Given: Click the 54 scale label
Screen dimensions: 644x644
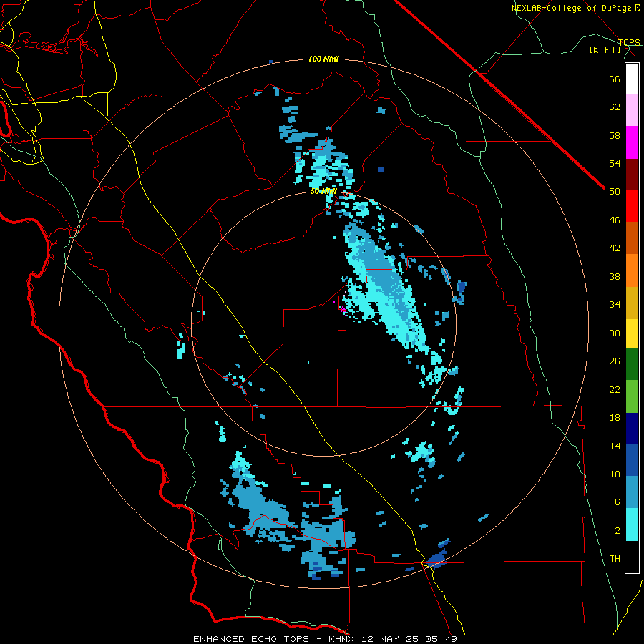Looking at the screenshot, I should [x=615, y=163].
